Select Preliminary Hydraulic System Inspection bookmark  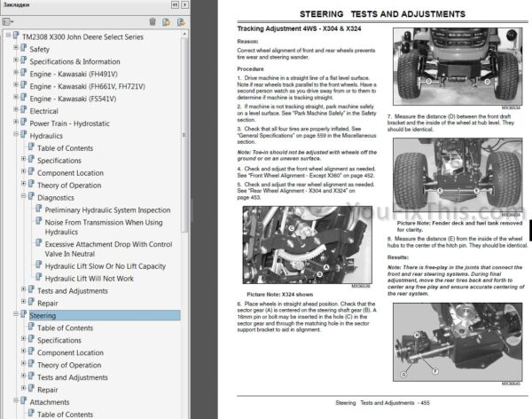[x=107, y=210]
